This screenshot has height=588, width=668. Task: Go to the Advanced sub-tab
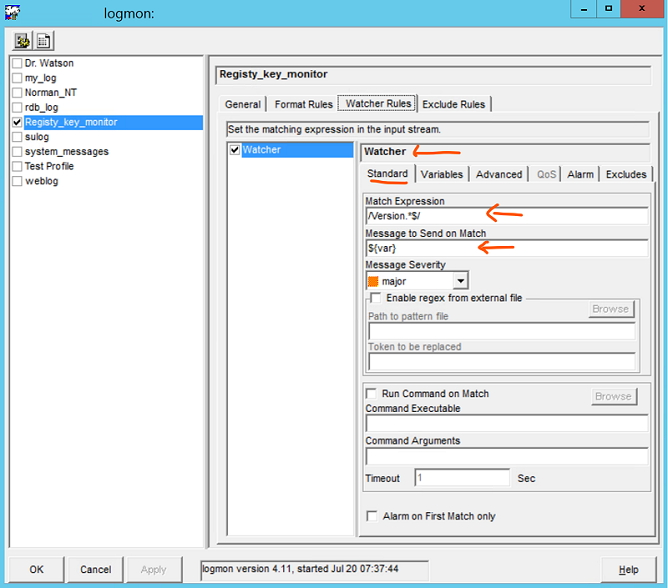pyautogui.click(x=499, y=174)
